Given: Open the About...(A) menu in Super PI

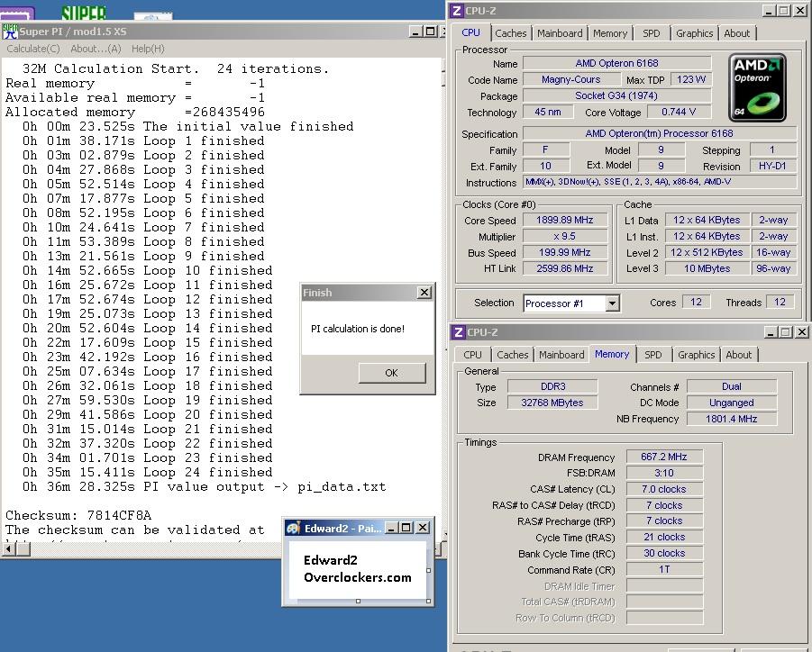Looking at the screenshot, I should 96,49.
